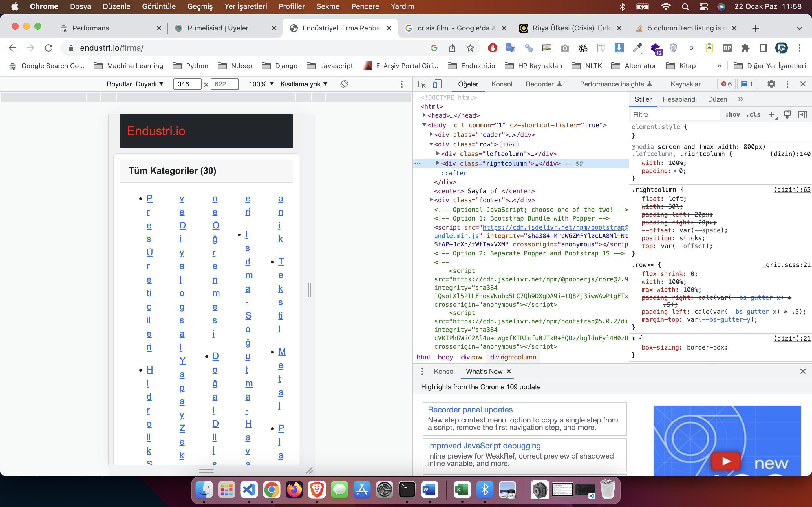Viewport: 812px width, 507px height.
Task: Click the new style rule plus icon
Action: (x=771, y=115)
